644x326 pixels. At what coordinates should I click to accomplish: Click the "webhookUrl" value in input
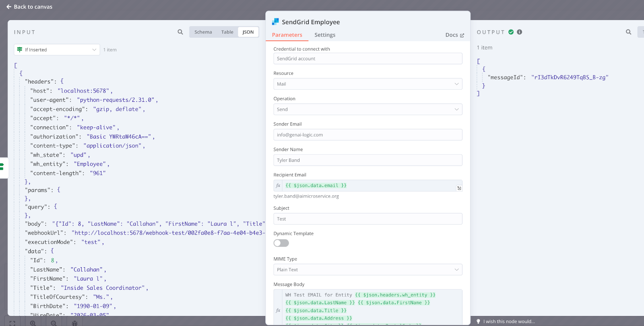tap(168, 233)
